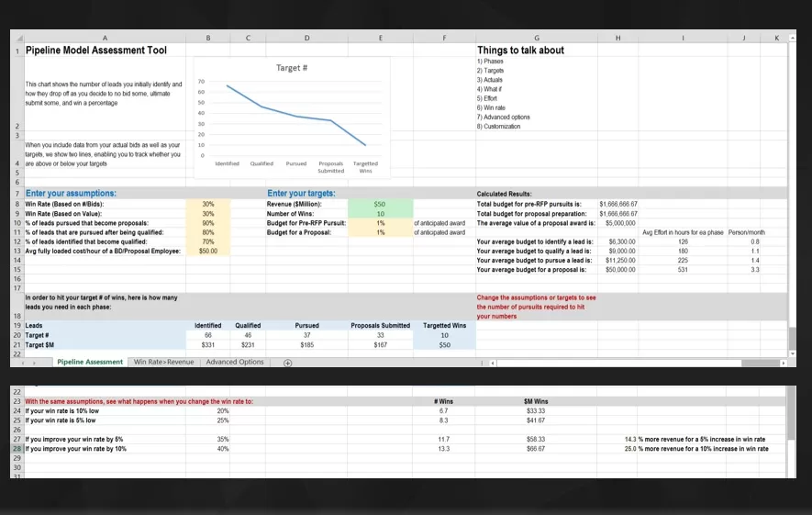
Task: Select the green Revenue ($Million) $50 cell
Action: (379, 205)
